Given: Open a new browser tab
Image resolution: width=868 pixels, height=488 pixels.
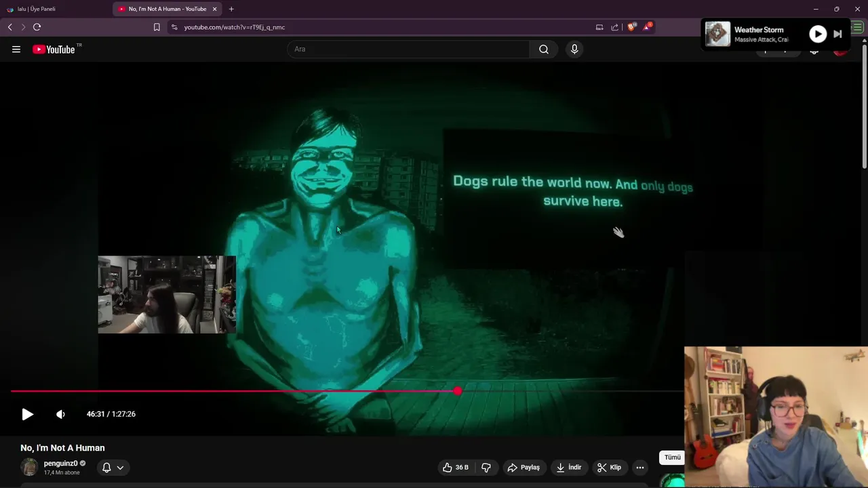Looking at the screenshot, I should 231,9.
